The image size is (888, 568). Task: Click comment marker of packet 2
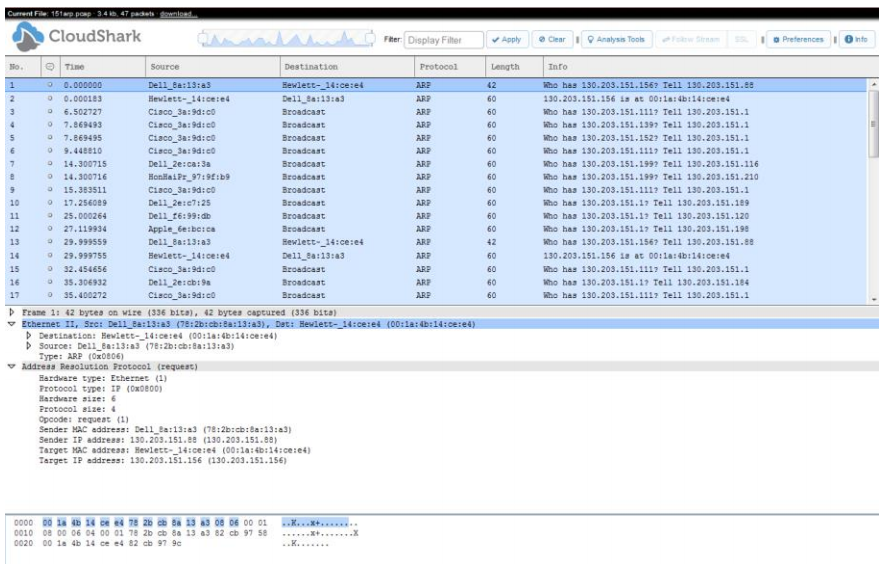[50, 99]
